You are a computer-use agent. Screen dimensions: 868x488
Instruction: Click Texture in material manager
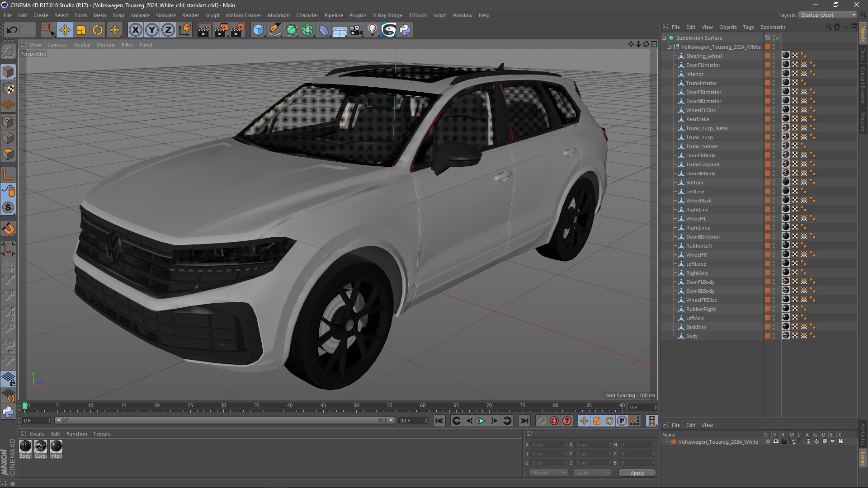click(102, 434)
